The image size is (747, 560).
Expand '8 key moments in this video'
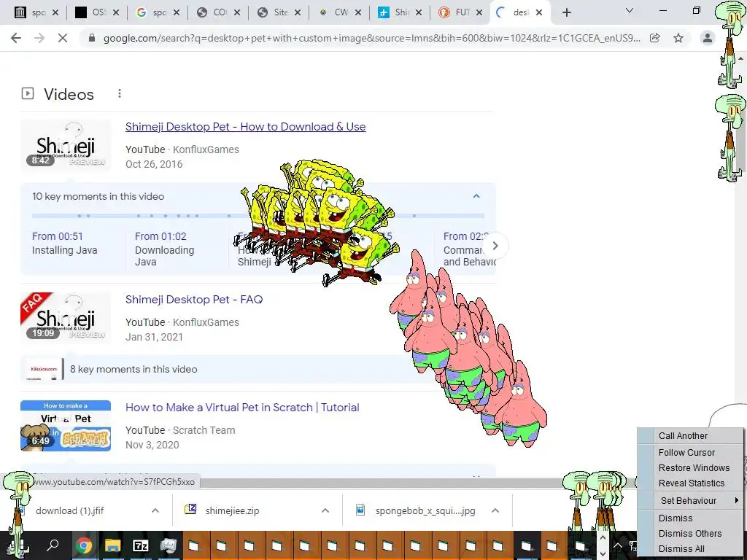tap(133, 369)
